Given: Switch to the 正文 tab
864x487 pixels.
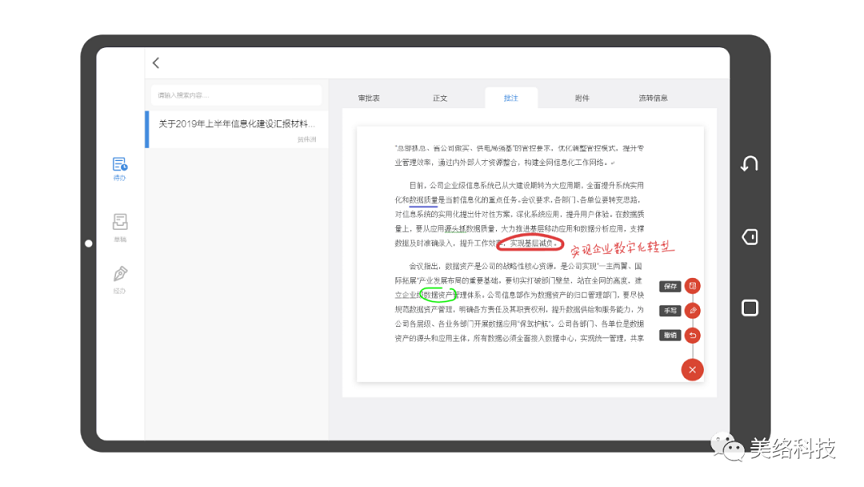Looking at the screenshot, I should pyautogui.click(x=440, y=98).
